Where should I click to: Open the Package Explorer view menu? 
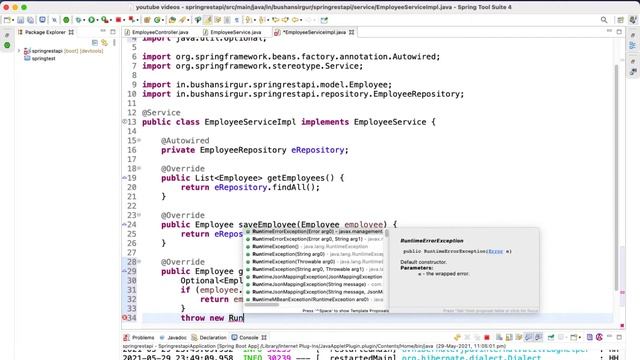pos(114,42)
